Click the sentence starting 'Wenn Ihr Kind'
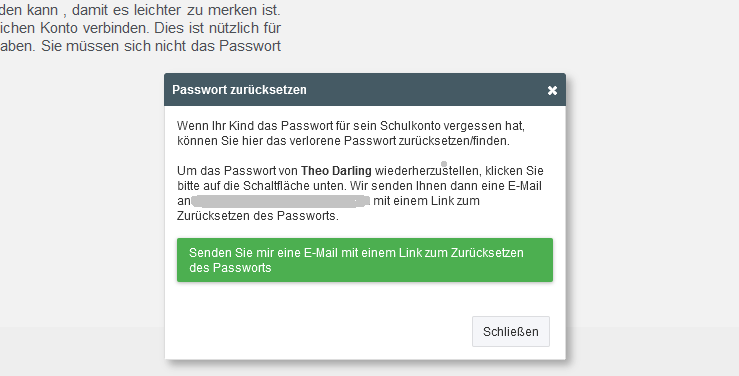Image resolution: width=739 pixels, height=376 pixels. (x=351, y=133)
